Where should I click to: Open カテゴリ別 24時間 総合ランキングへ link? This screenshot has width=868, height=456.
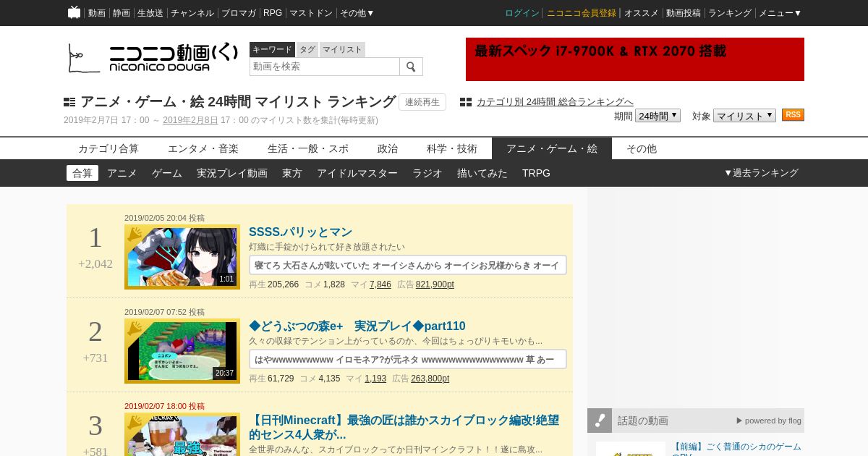(555, 102)
